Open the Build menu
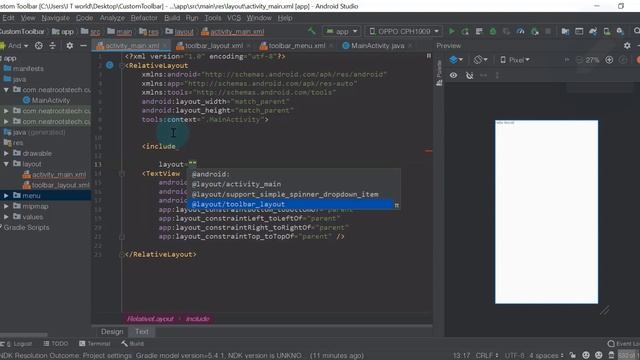This screenshot has width=640, height=360. pos(172,18)
